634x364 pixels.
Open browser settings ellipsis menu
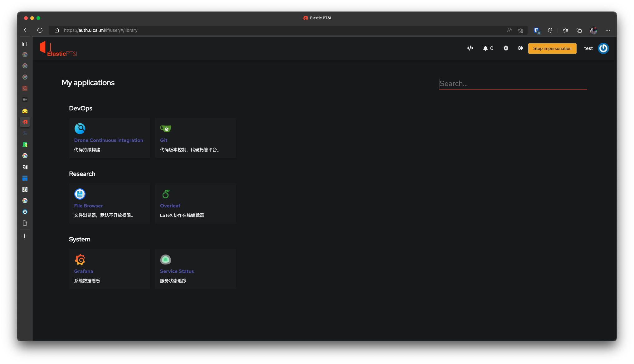(x=607, y=30)
